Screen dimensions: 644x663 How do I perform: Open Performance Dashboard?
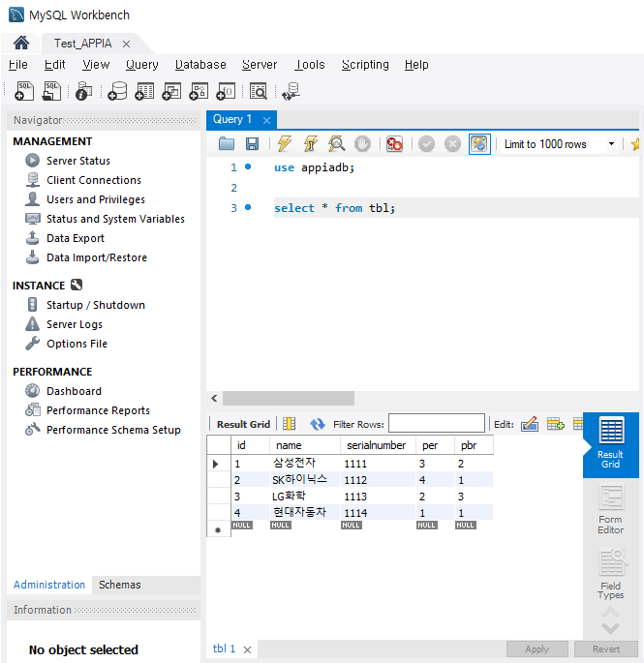pos(74,391)
